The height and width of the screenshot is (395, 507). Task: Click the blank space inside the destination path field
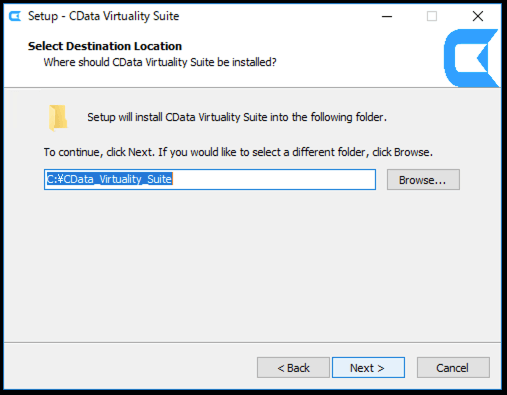click(x=273, y=180)
